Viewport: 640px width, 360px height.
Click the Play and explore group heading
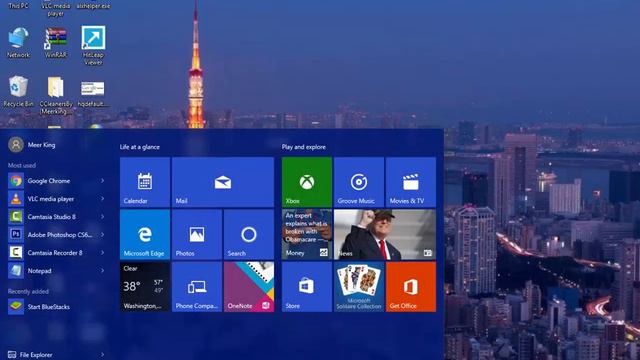304,147
